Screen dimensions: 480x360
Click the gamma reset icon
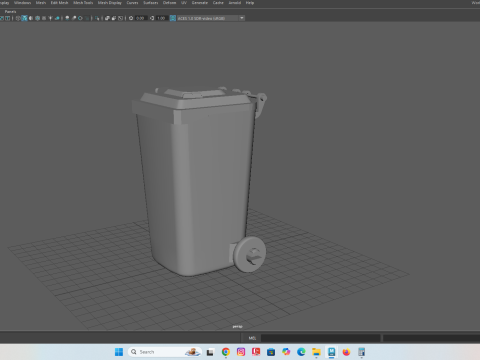click(152, 18)
